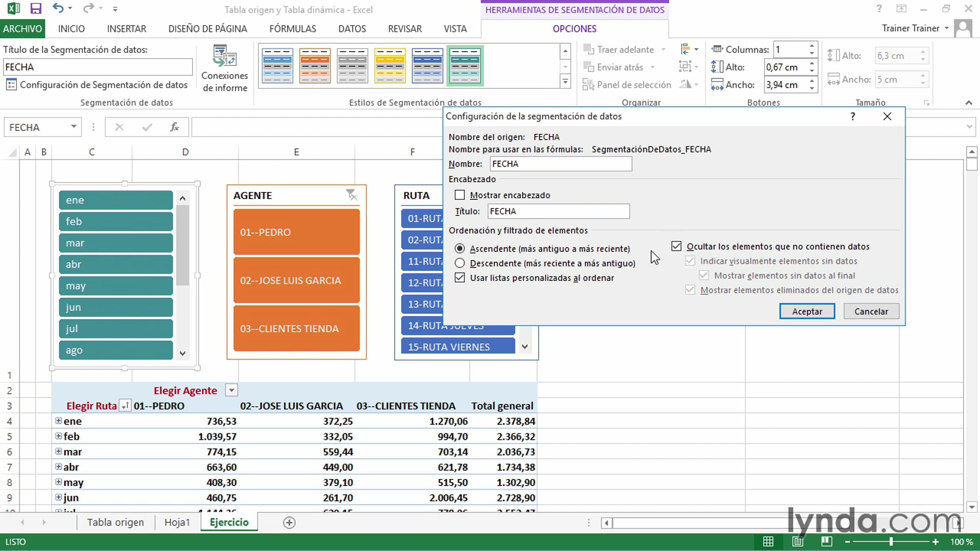
Task: Click the button Ancho 3,94 cm field
Action: coord(786,84)
